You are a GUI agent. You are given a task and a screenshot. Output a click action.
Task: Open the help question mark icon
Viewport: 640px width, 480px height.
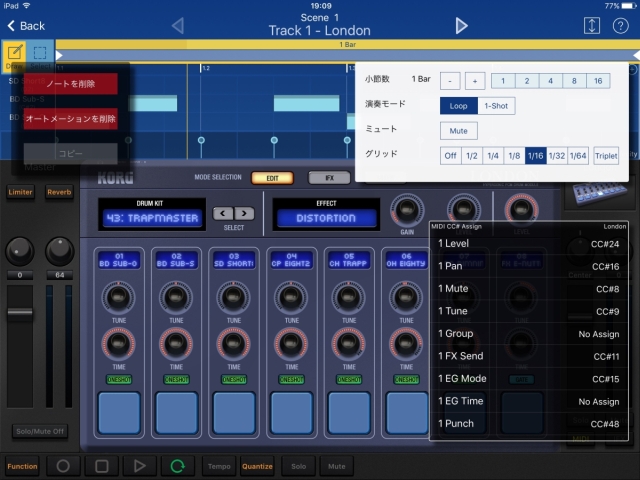(620, 25)
